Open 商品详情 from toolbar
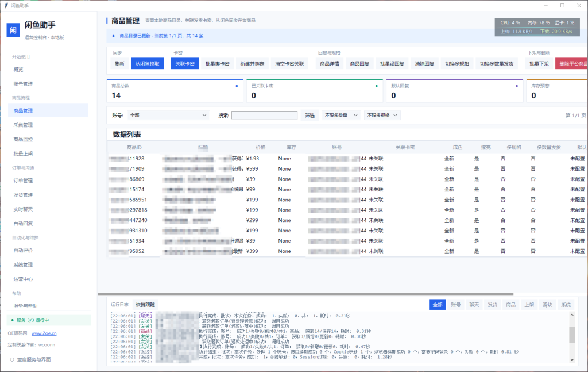 coord(329,63)
